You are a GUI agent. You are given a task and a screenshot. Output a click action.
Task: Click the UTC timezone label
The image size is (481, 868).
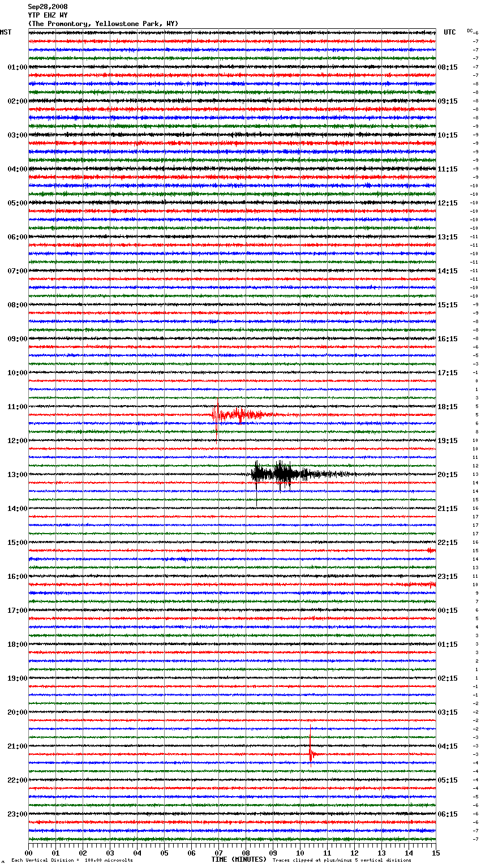pos(449,32)
